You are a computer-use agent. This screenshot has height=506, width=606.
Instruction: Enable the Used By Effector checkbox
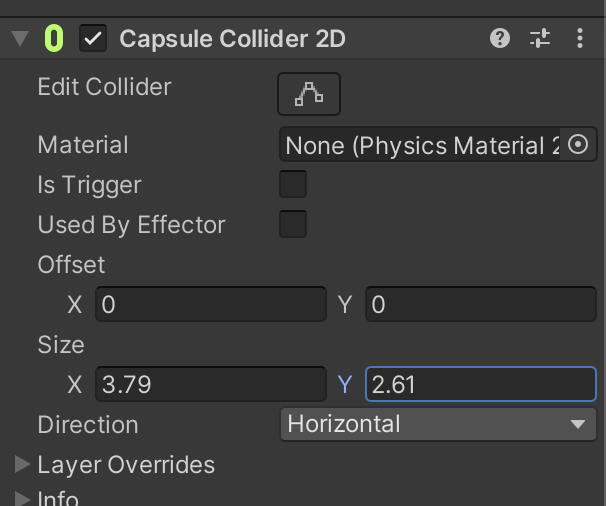(x=293, y=224)
